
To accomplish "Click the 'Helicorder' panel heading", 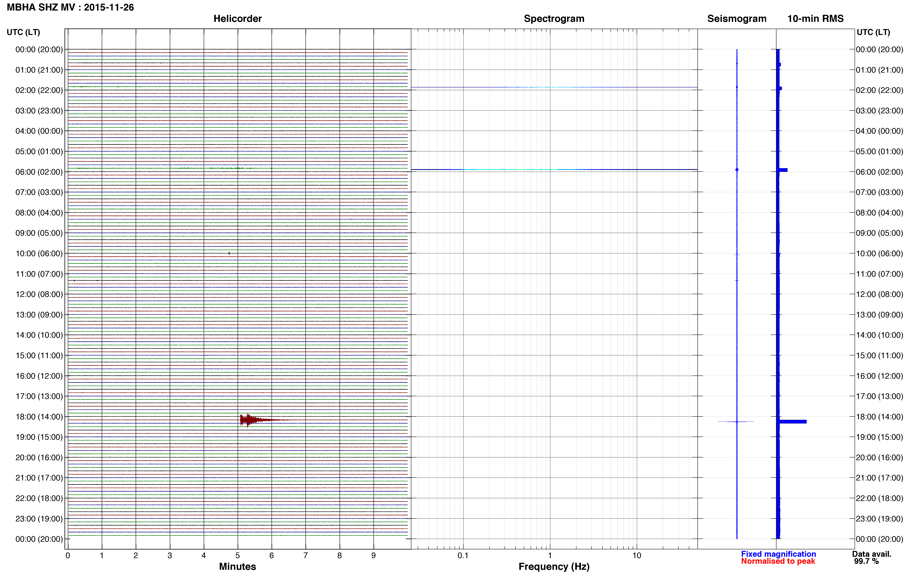I will [237, 19].
